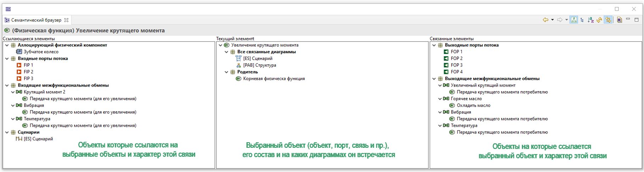Screen dimensions: 644x172
Task: Click the FOP 4 output port icon
Action: (446, 72)
